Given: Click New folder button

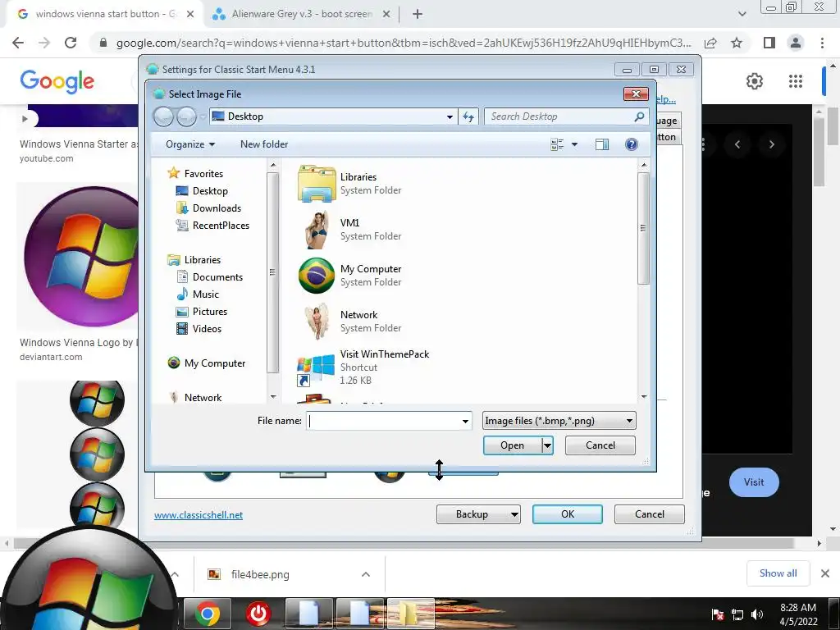Looking at the screenshot, I should coord(264,144).
